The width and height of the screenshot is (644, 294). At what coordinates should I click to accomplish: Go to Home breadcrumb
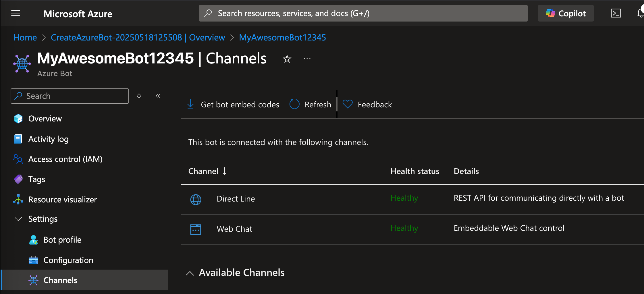click(x=25, y=37)
